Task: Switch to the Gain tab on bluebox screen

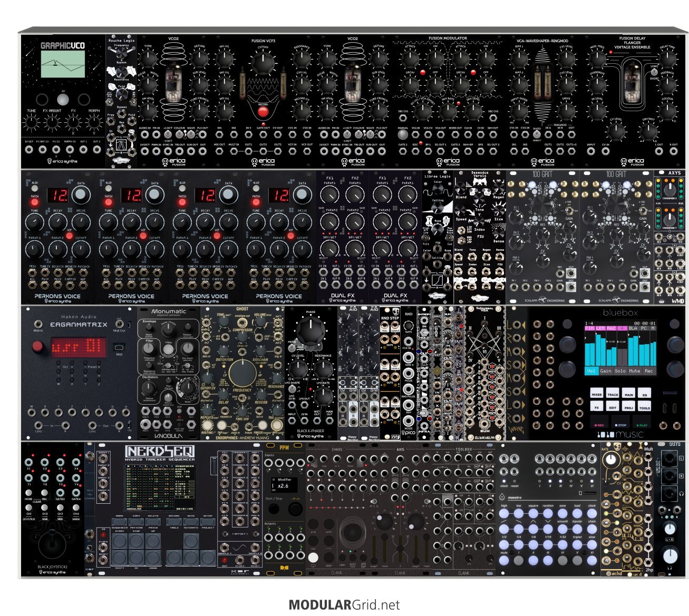Action: pos(606,371)
